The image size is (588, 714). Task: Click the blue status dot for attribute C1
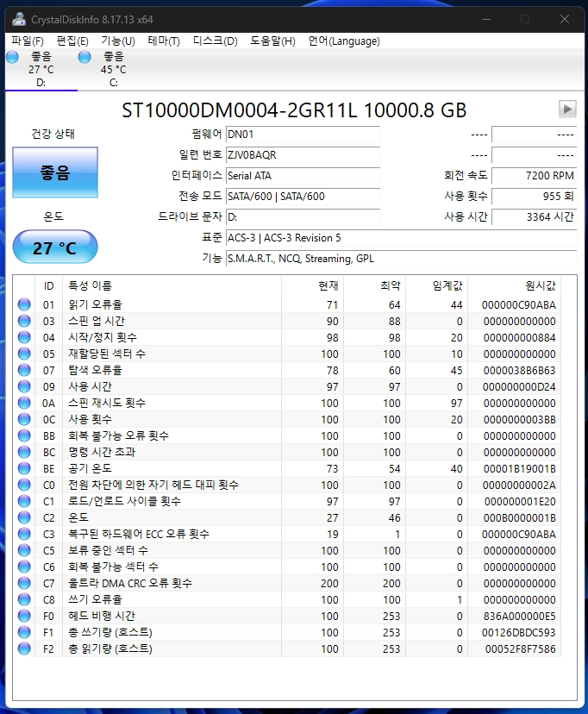(x=24, y=501)
